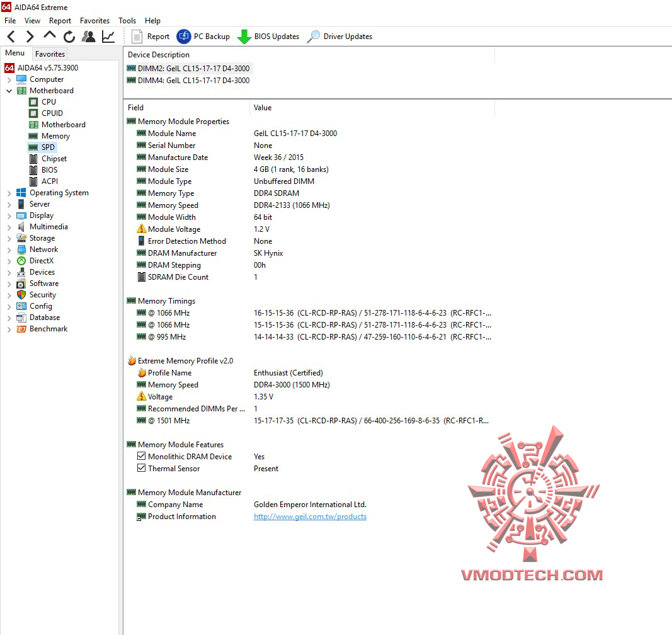Viewport: 672px width, 635px height.
Task: Go up one level with Up arrow
Action: click(50, 35)
